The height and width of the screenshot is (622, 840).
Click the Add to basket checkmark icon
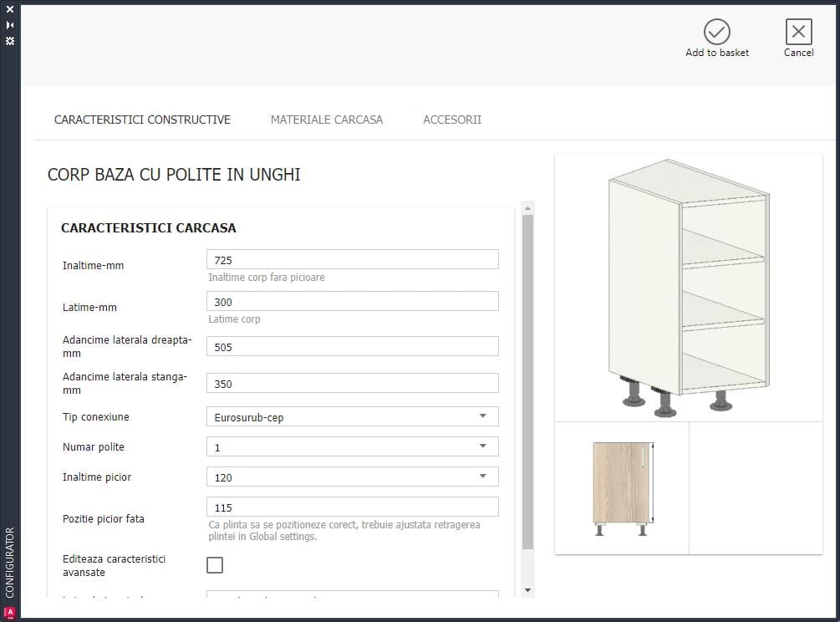(x=717, y=32)
